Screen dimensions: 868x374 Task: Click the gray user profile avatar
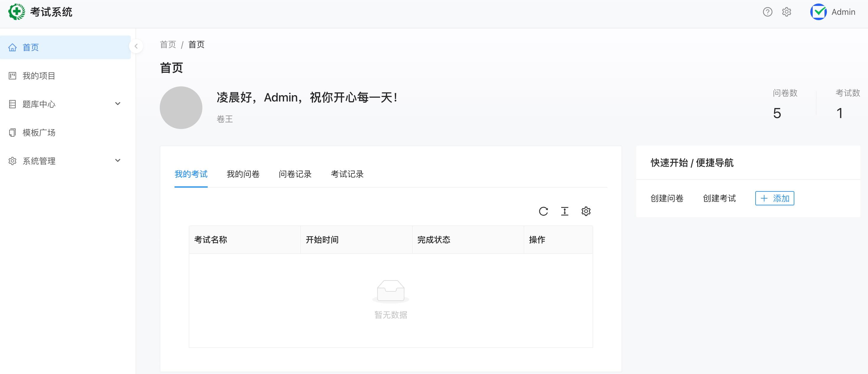[181, 107]
